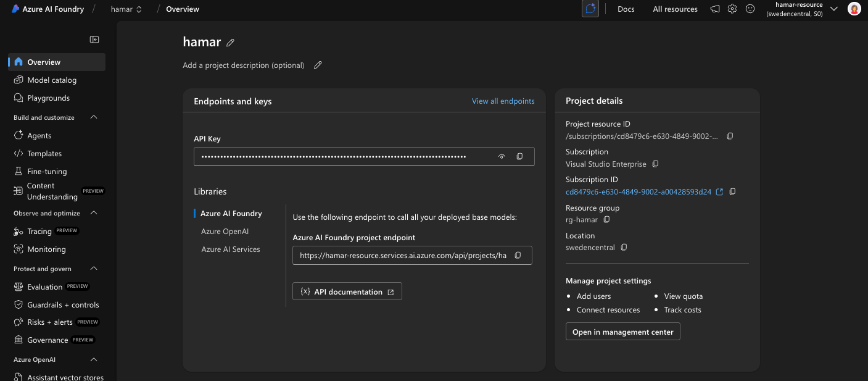
Task: Click the pencil icon next to hamar title
Action: [231, 43]
